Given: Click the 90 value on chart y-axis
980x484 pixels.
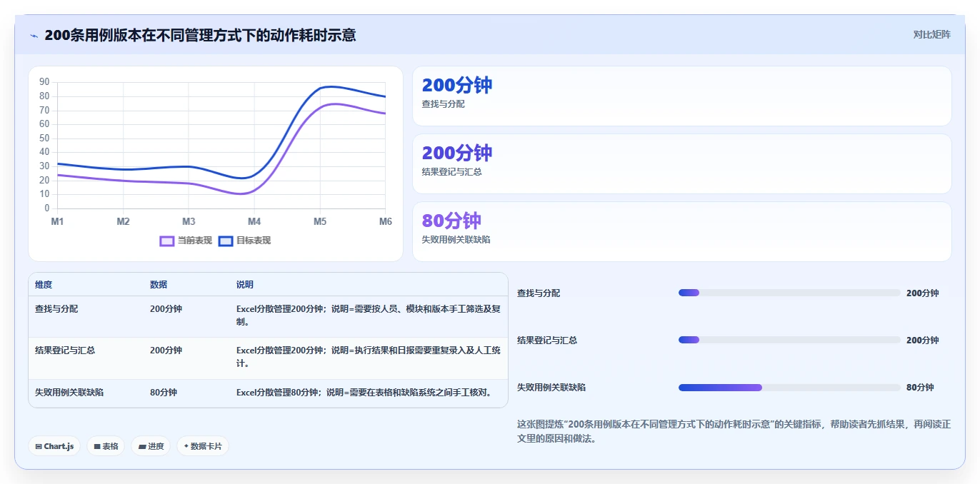Looking at the screenshot, I should (x=44, y=82).
